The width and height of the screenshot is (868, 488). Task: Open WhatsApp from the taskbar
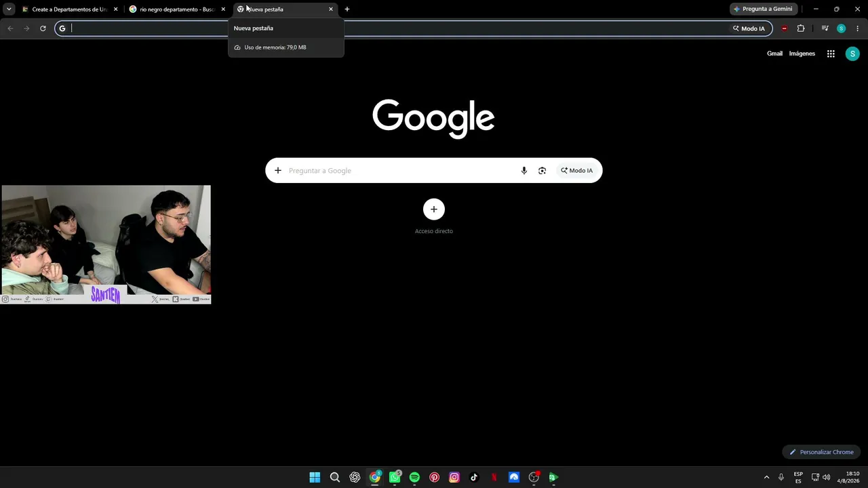[395, 477]
